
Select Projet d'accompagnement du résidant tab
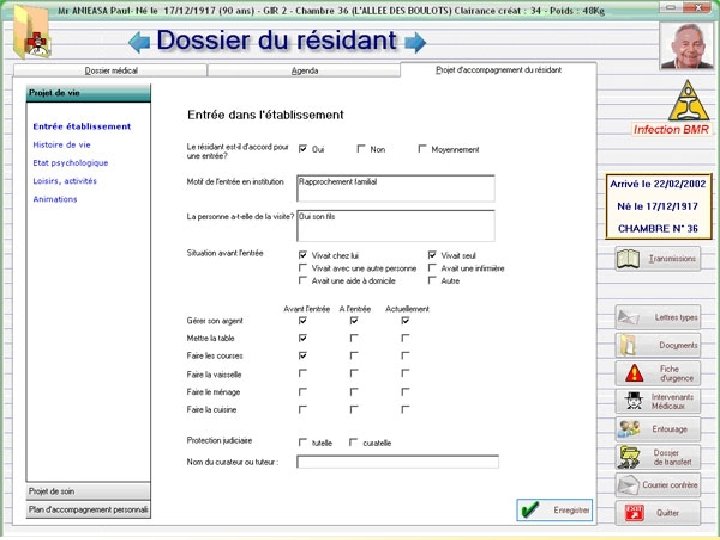point(499,70)
